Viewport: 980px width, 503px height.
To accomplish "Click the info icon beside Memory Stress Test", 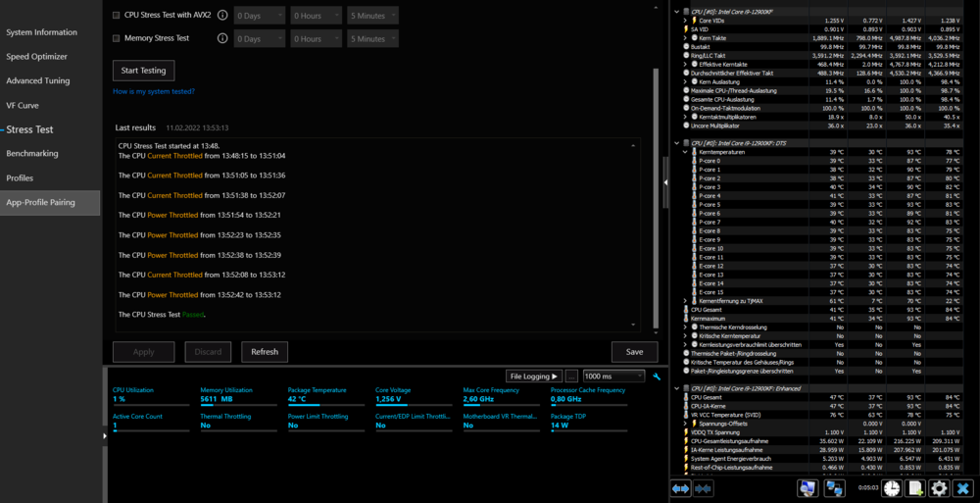I will click(x=222, y=39).
